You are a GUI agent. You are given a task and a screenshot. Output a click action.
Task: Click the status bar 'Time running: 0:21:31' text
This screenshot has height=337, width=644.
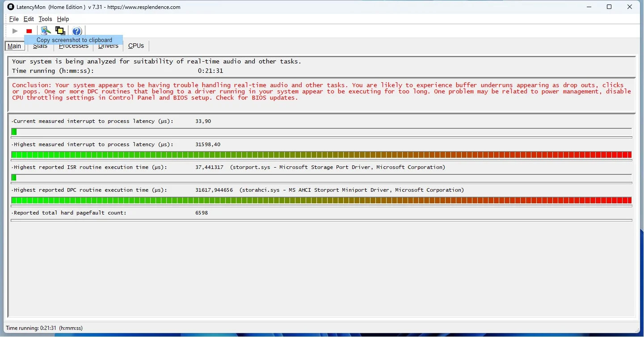[x=44, y=328]
